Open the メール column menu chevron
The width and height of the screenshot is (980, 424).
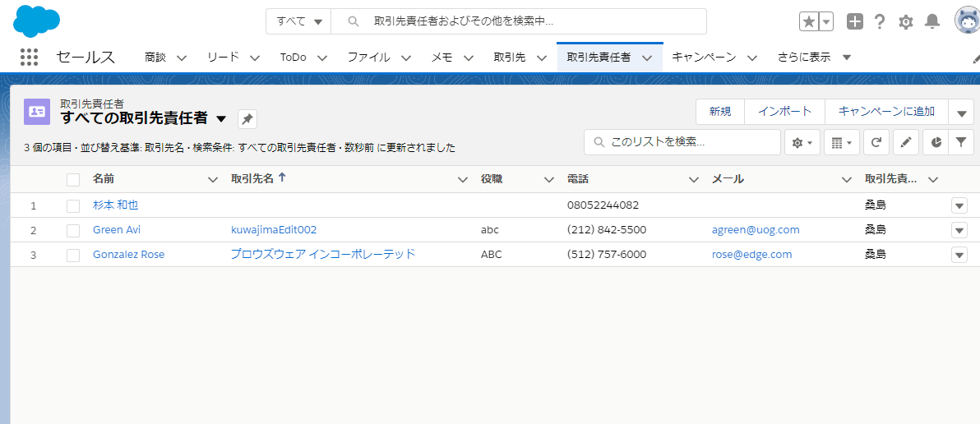coord(846,180)
